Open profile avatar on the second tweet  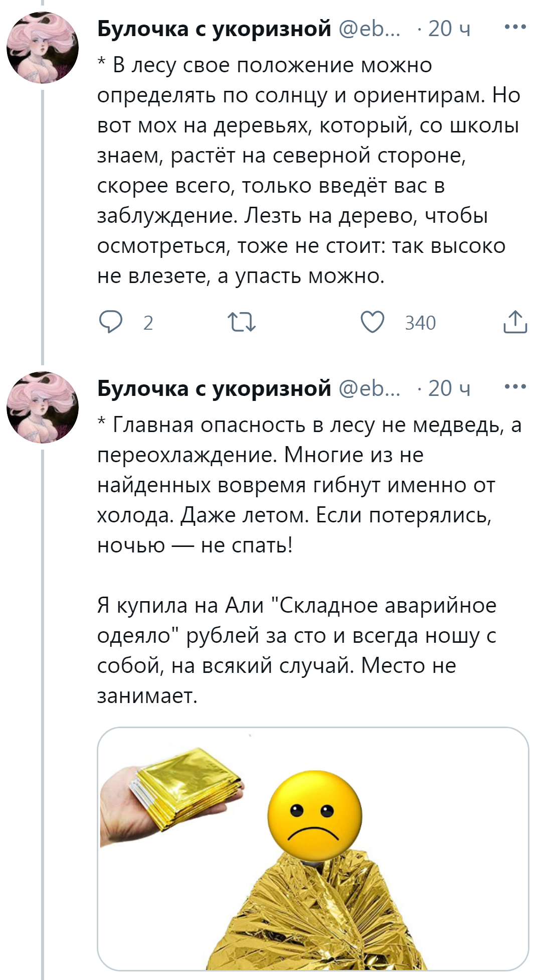coord(43,407)
